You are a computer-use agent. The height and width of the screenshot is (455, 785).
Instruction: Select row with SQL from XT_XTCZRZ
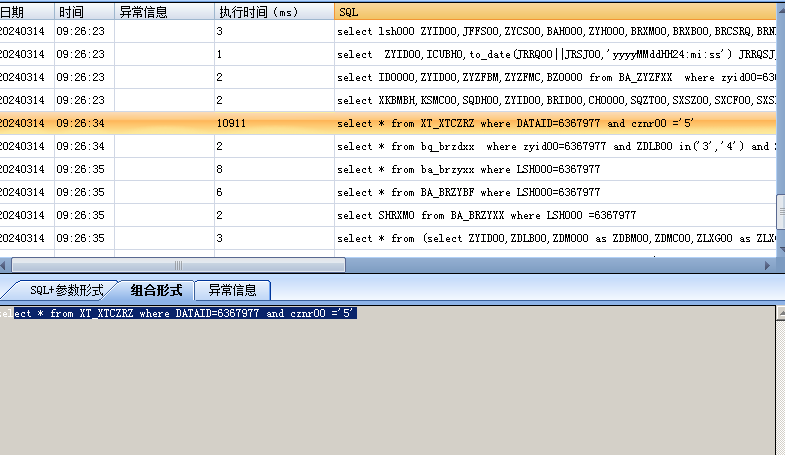[x=388, y=123]
